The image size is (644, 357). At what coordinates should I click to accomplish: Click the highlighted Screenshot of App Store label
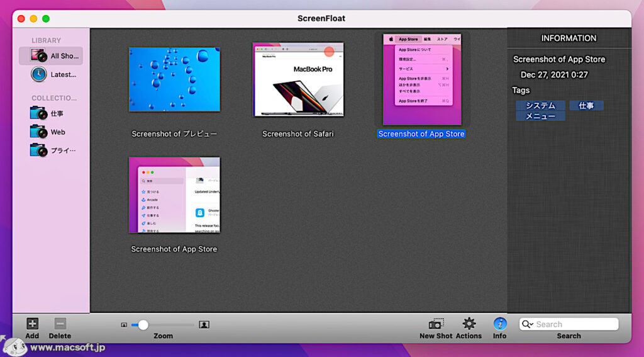coord(421,133)
